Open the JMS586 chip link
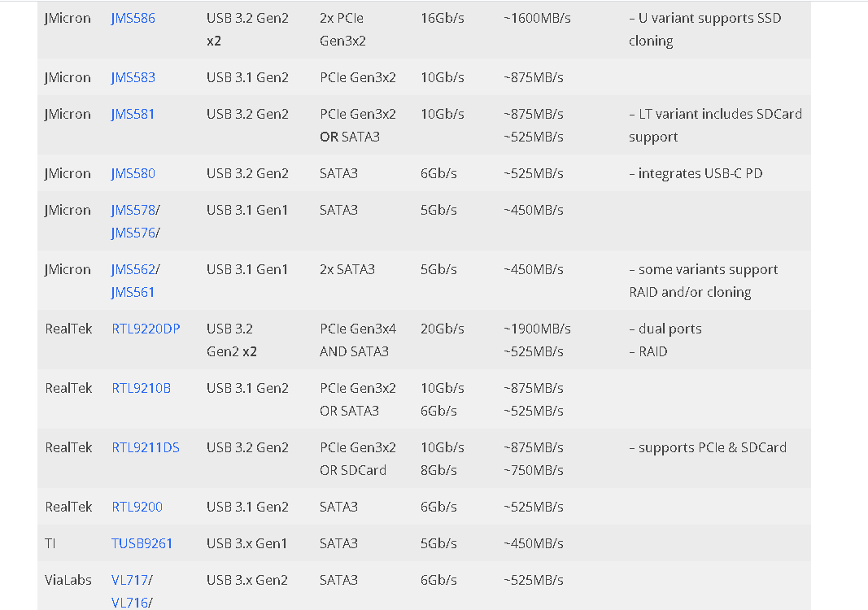This screenshot has height=610, width=868. click(x=133, y=18)
